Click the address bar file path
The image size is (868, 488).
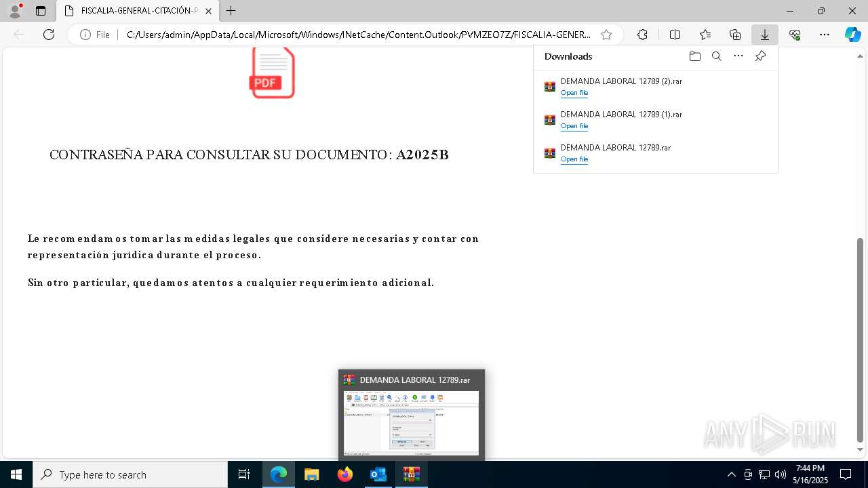[358, 35]
